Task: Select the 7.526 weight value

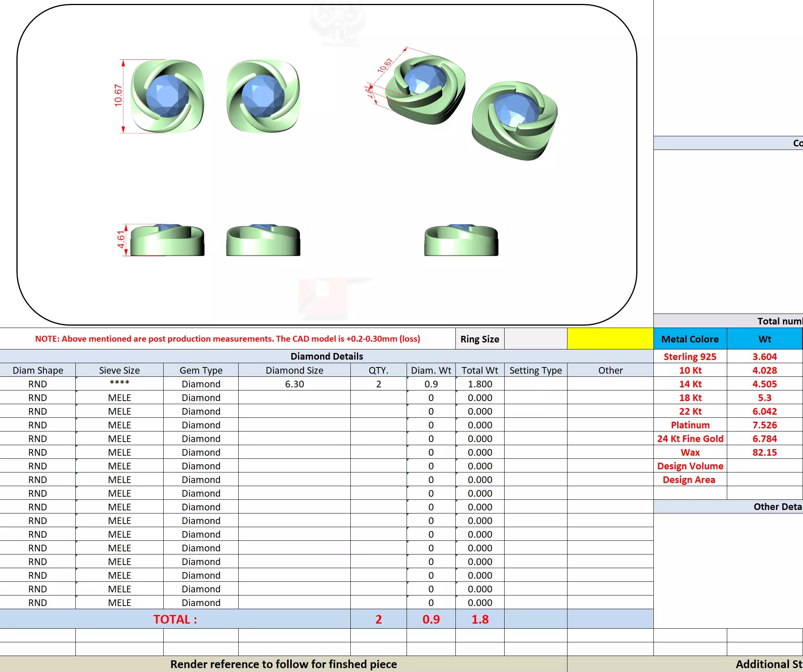Action: [x=765, y=425]
